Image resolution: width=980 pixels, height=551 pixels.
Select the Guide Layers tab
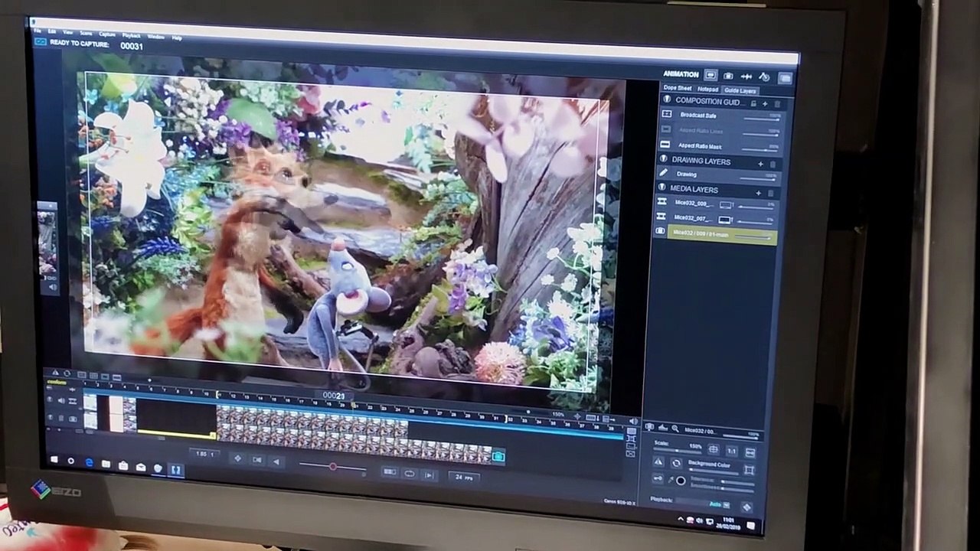(740, 91)
